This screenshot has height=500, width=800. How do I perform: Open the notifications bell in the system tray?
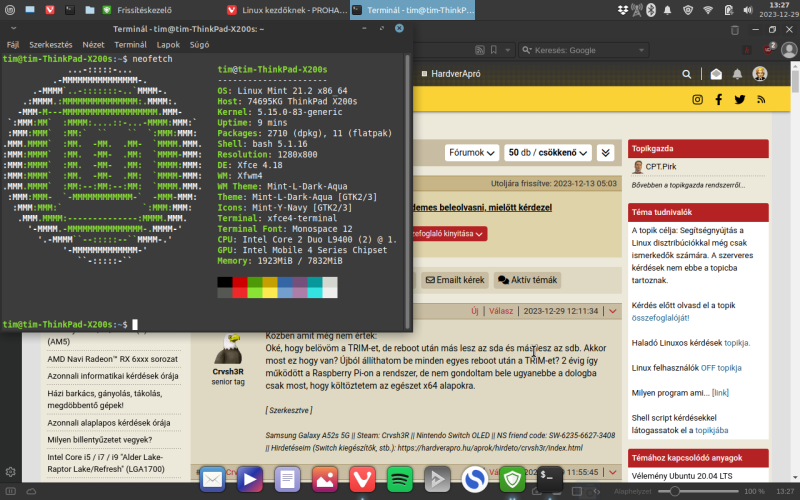[x=667, y=10]
